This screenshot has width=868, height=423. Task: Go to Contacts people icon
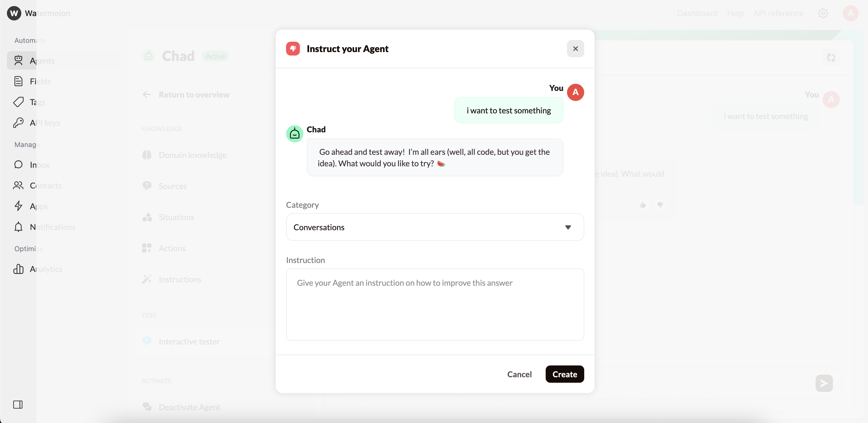18,186
